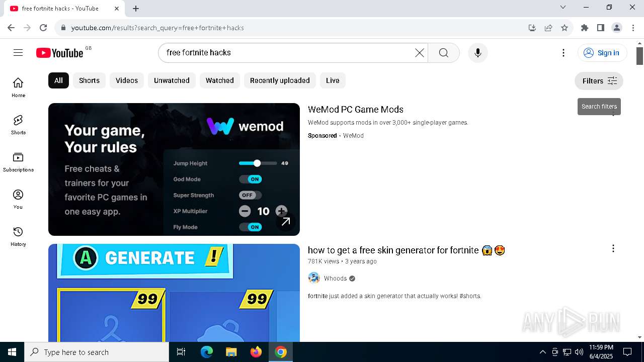Screen dimensions: 644x362
Task: Clear the search query with X
Action: pos(419,53)
